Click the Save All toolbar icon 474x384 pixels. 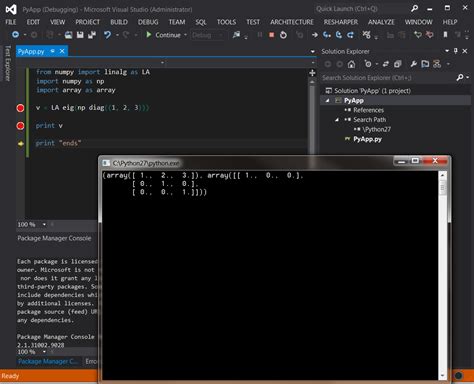(92, 35)
